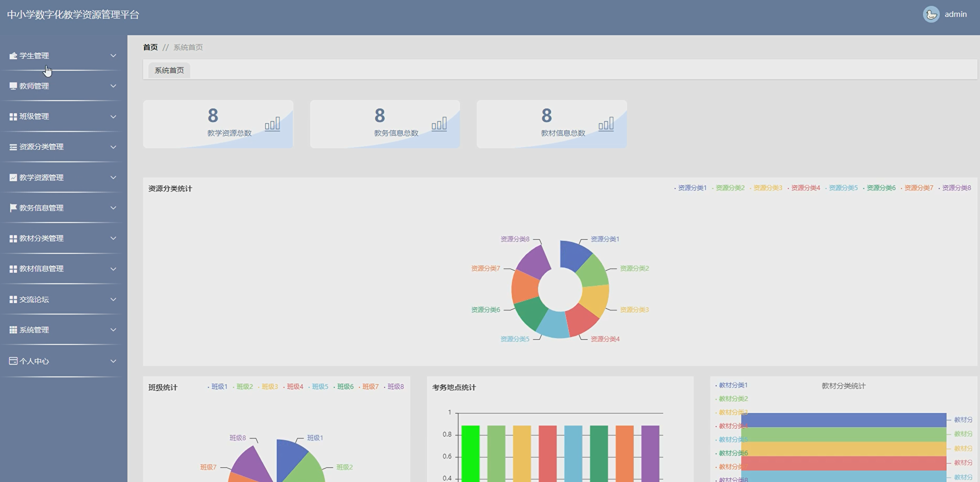Click blue band in 教材分类统计 funnel
The width and height of the screenshot is (980, 482).
pos(843,420)
